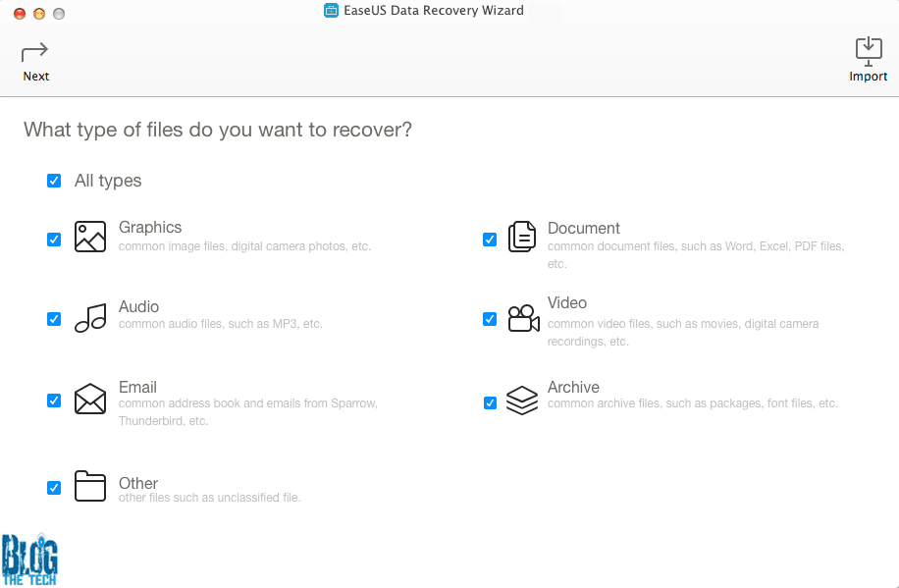Toggle the Graphics checkbox

(54, 239)
